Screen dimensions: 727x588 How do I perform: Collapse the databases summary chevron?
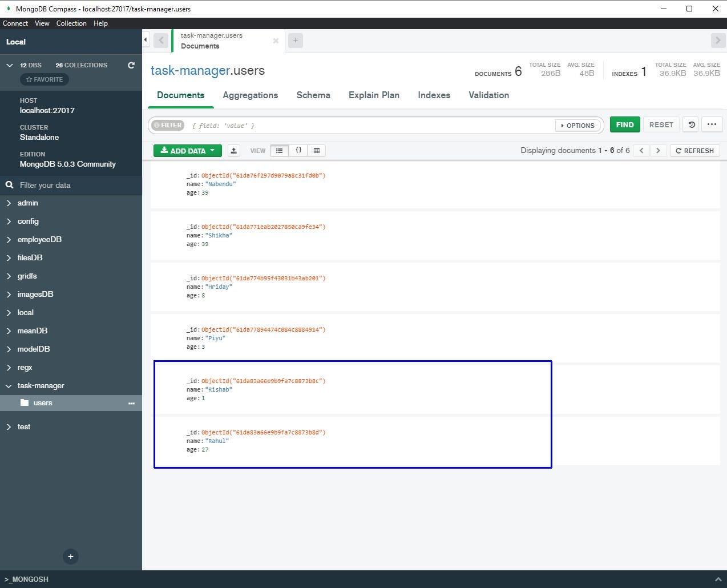[9, 65]
